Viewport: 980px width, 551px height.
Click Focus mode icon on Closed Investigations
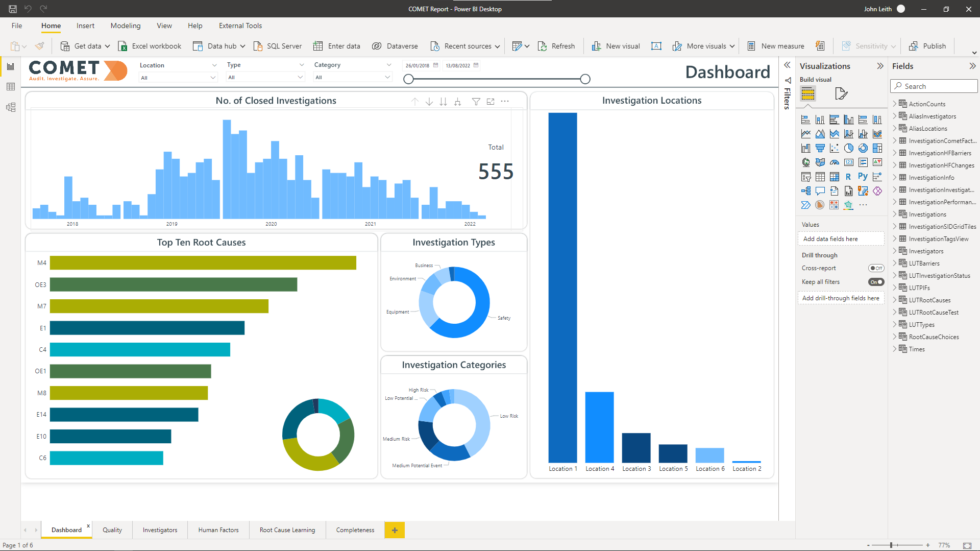tap(491, 102)
